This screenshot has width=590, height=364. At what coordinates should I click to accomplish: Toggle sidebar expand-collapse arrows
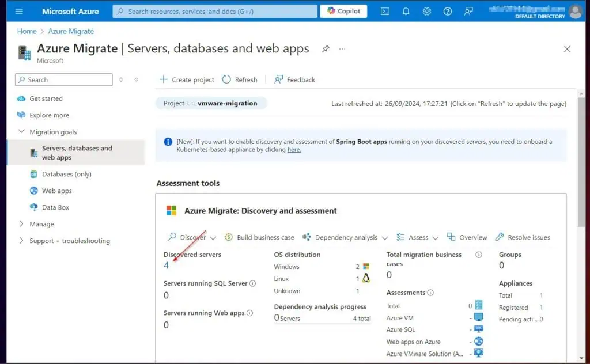(x=121, y=79)
